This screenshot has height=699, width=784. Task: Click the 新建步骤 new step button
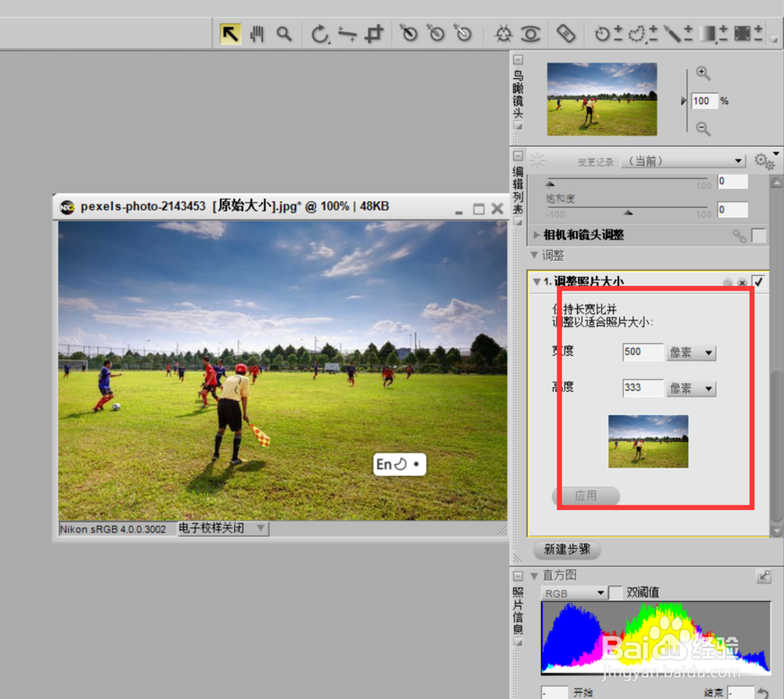[567, 549]
